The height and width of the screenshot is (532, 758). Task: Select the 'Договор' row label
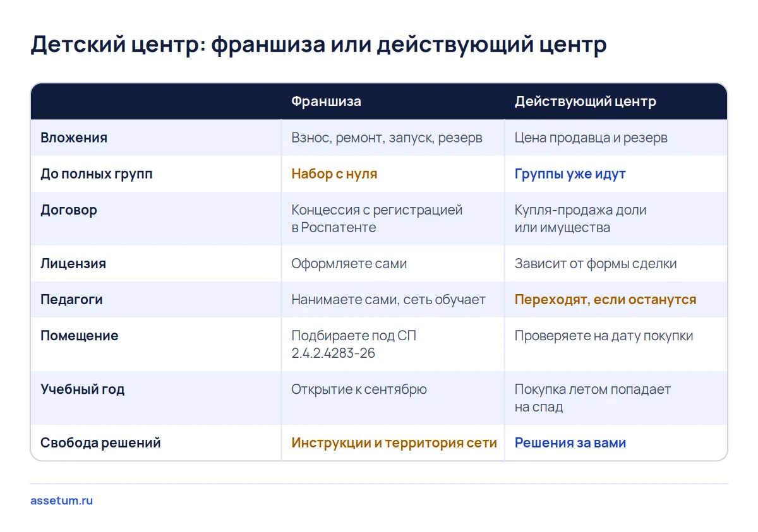[x=69, y=210]
